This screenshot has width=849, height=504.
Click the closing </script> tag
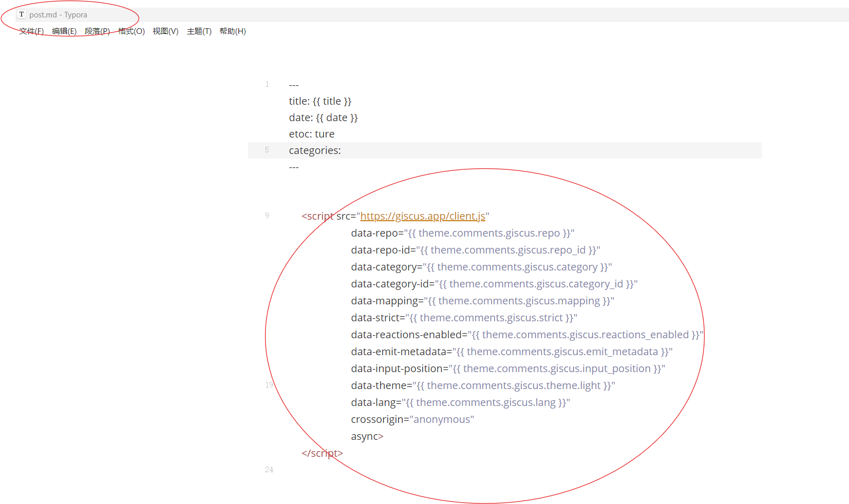322,453
